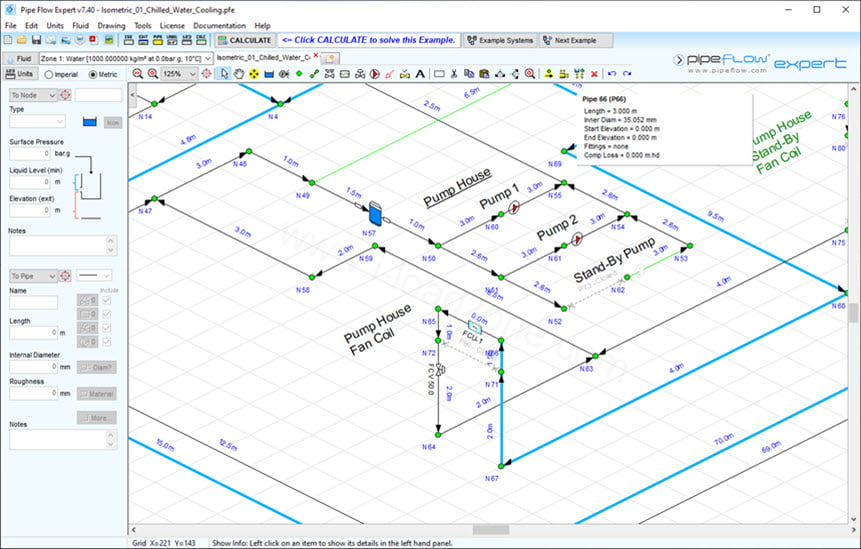Image resolution: width=861 pixels, height=549 pixels.
Task: Open the node Type dropdown
Action: (x=37, y=121)
